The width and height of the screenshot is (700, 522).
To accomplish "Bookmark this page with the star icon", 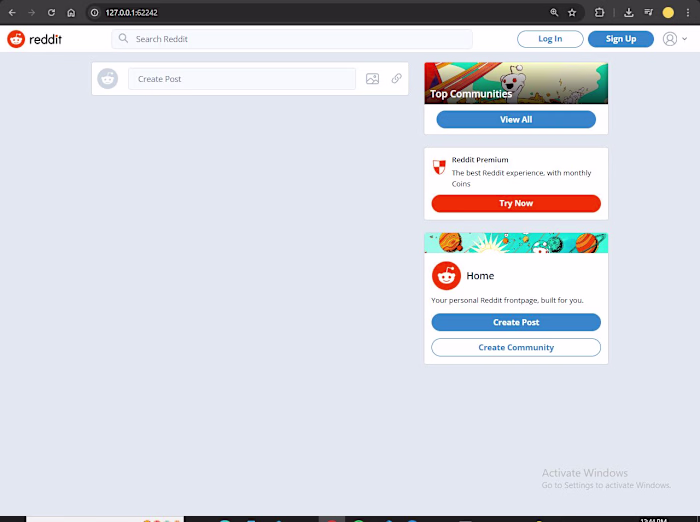I will [572, 13].
